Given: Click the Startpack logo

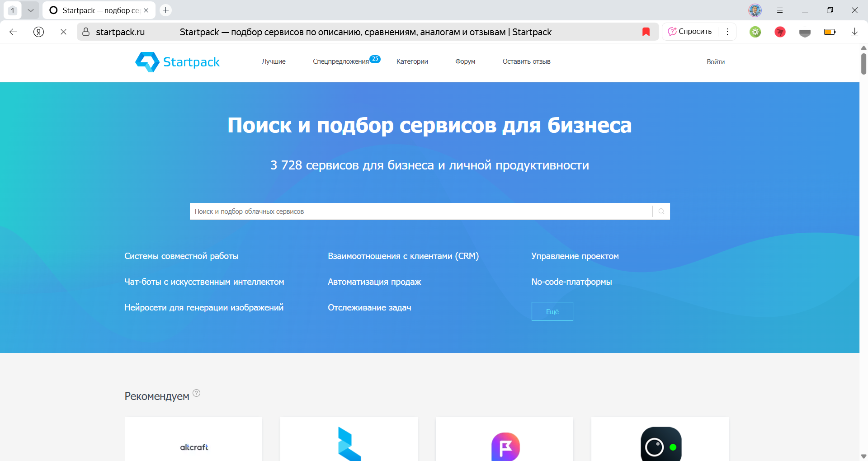Looking at the screenshot, I should click(177, 61).
